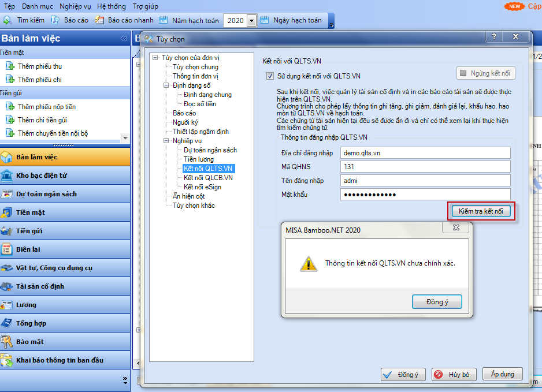Image resolution: width=542 pixels, height=392 pixels.
Task: Collapse the Nghiệp vụ tree node
Action: (x=166, y=141)
